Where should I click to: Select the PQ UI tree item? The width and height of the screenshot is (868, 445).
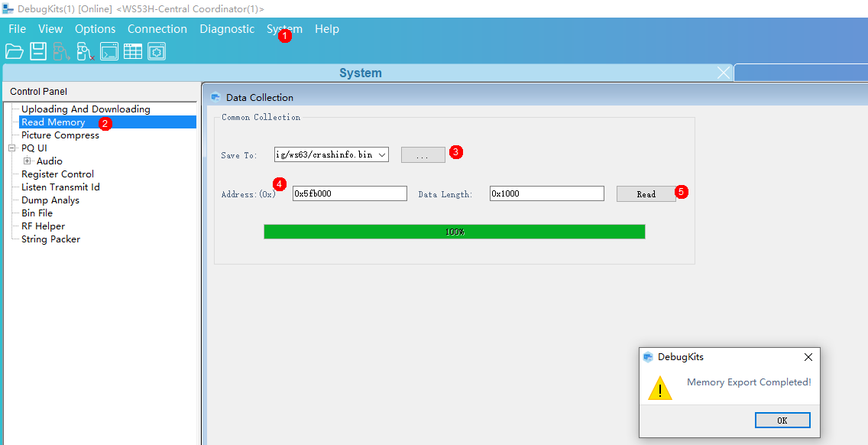point(34,148)
